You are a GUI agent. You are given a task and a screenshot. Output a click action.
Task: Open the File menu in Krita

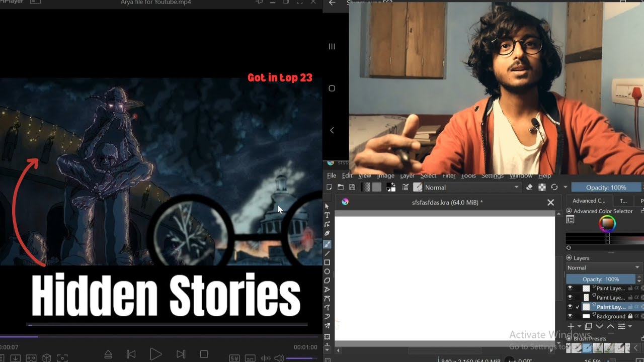point(332,175)
